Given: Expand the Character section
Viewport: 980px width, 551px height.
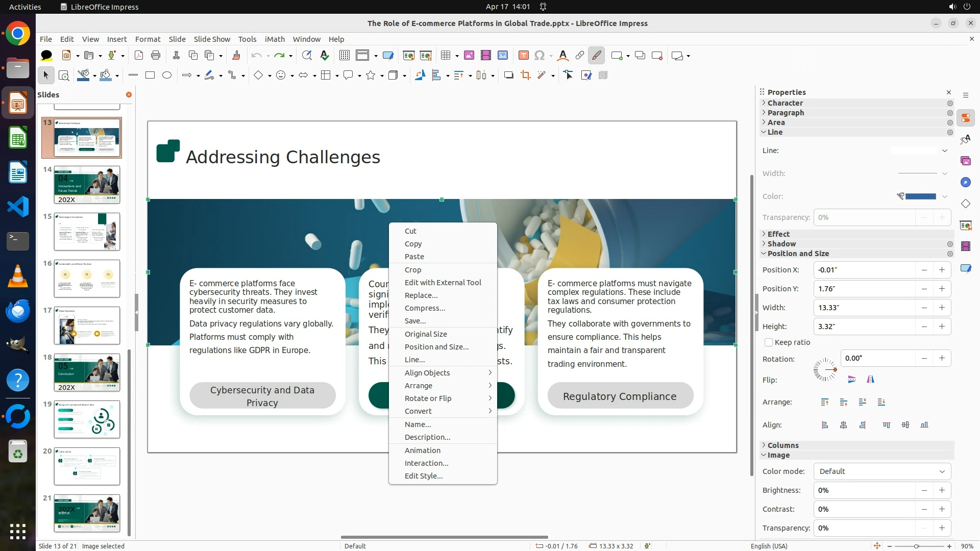Looking at the screenshot, I should click(x=785, y=103).
